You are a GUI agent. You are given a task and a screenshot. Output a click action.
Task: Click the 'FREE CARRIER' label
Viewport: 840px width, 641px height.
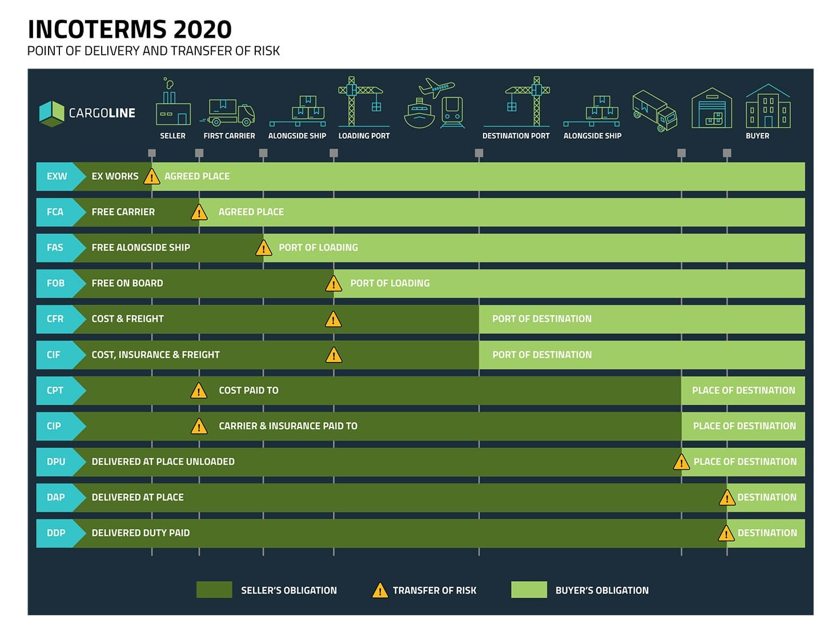(x=123, y=212)
